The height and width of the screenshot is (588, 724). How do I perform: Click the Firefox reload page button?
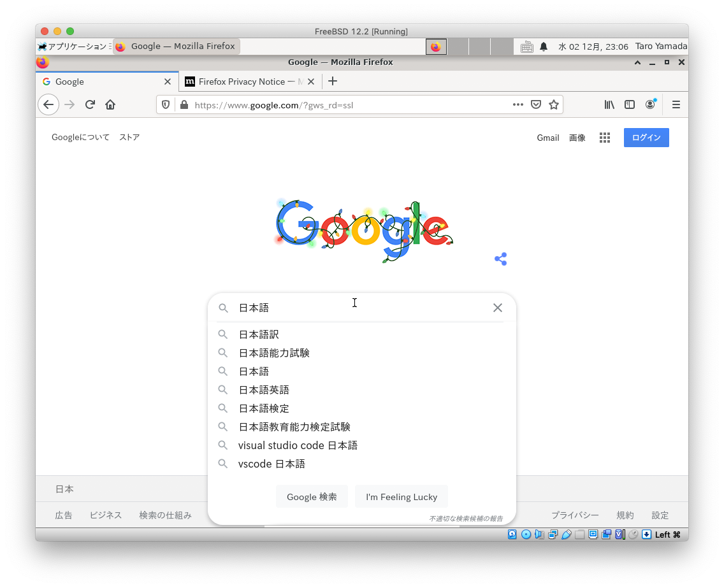point(90,104)
